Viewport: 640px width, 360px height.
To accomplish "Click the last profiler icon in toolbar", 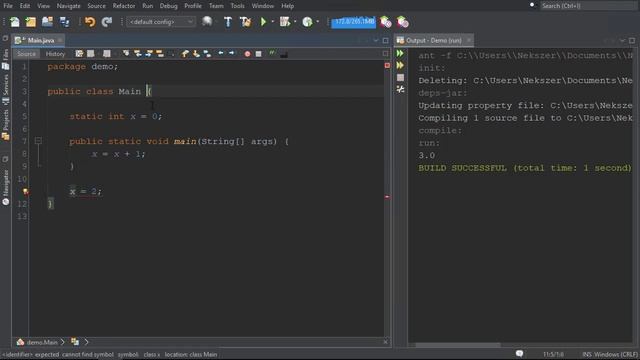I will [x=402, y=22].
